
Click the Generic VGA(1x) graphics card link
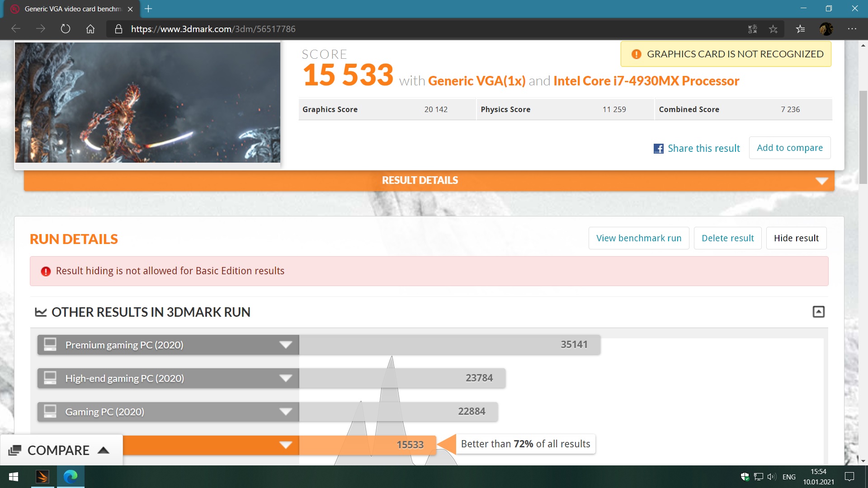coord(476,81)
